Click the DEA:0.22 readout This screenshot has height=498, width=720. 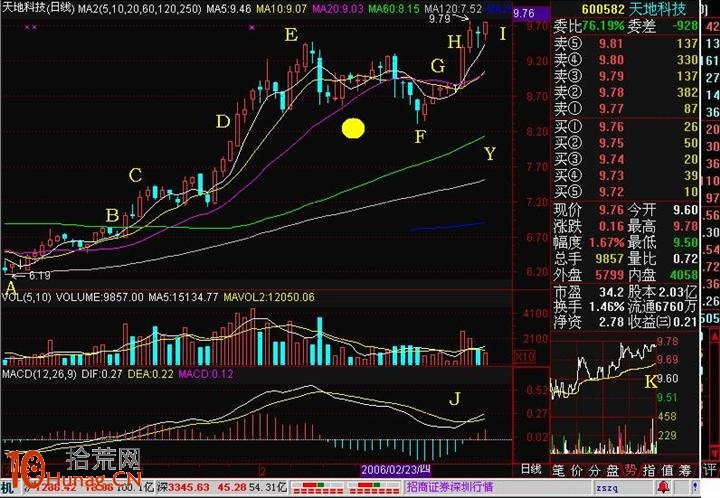tap(150, 375)
